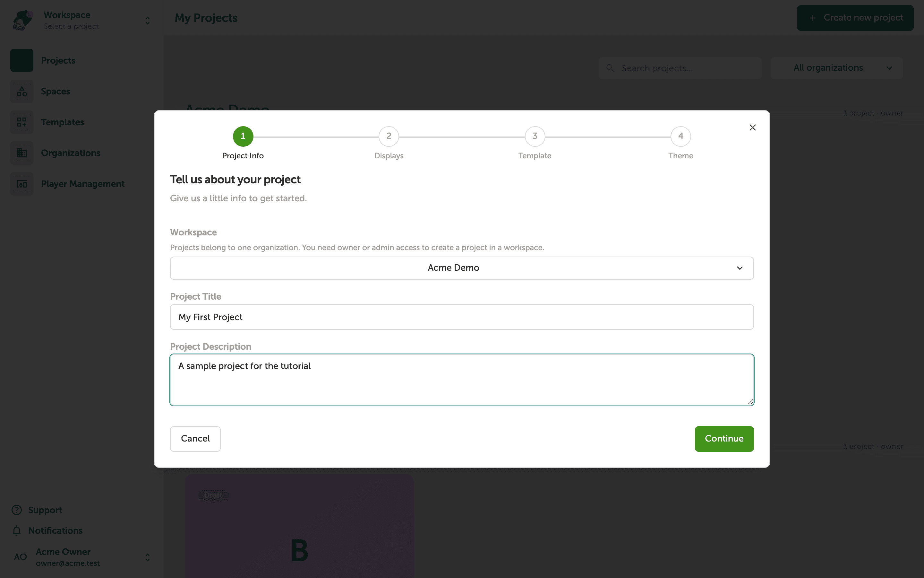This screenshot has width=924, height=578.
Task: Open the Spaces page
Action: click(x=56, y=92)
